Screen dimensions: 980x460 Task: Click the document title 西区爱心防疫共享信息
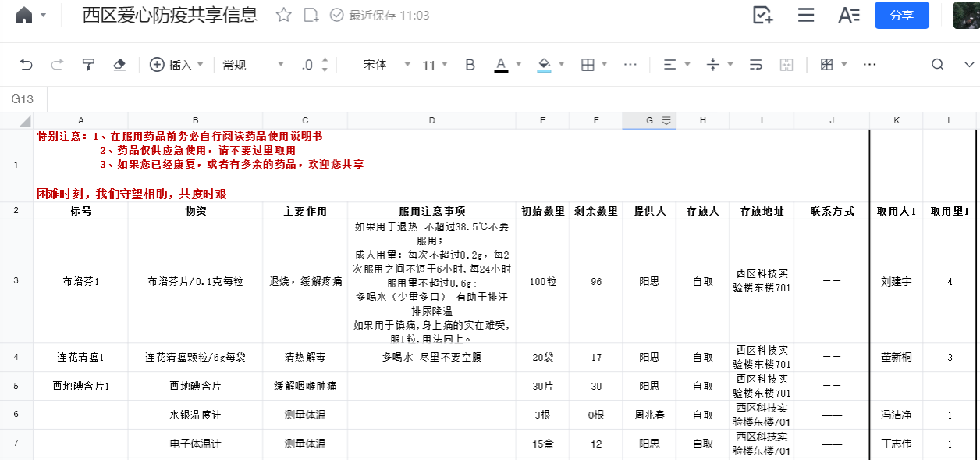pos(170,15)
